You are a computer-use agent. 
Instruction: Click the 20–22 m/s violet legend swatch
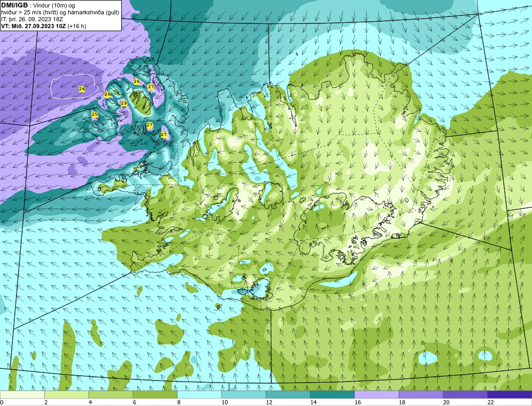click(x=465, y=394)
